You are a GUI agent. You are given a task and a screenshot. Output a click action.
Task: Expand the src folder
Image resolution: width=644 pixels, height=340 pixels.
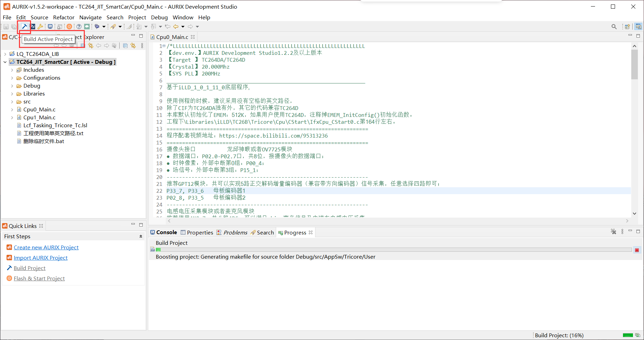coord(12,102)
